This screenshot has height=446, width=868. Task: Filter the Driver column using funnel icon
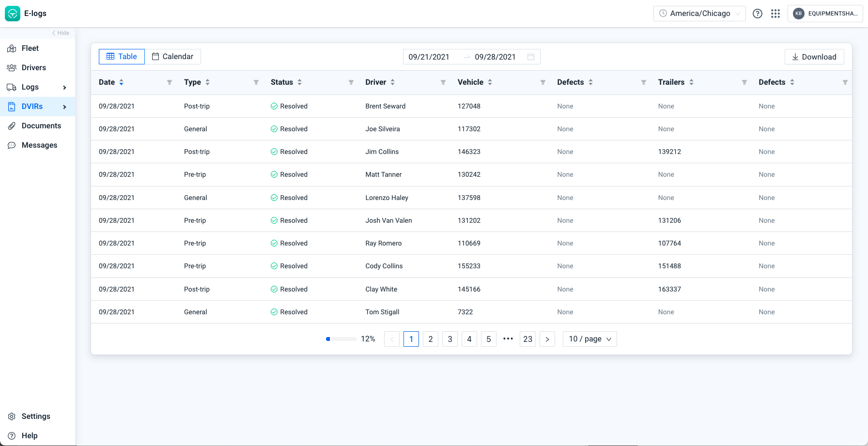[443, 82]
